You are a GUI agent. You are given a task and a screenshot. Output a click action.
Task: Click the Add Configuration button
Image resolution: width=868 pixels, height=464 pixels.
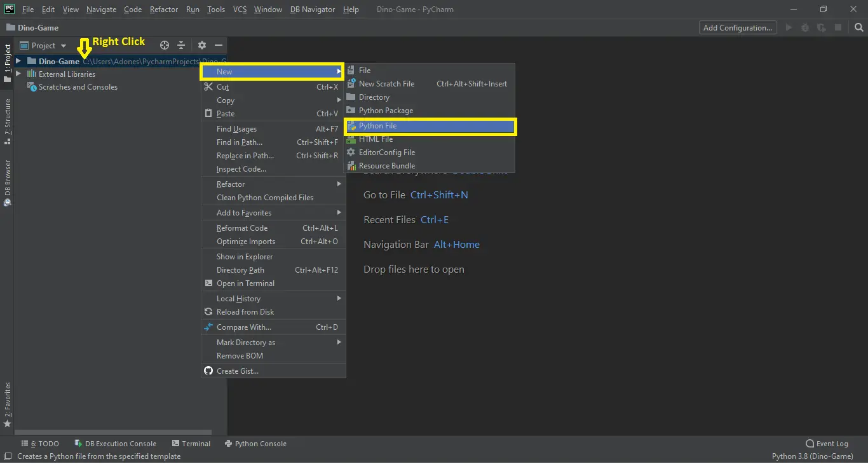pos(737,27)
